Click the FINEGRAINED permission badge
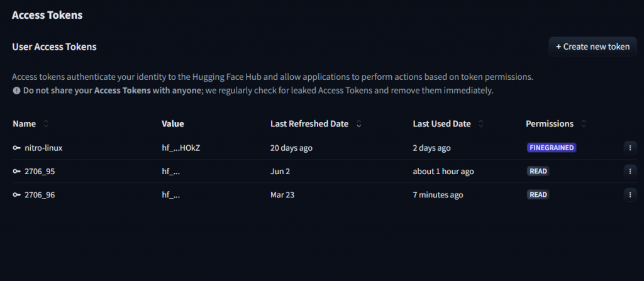 [552, 148]
